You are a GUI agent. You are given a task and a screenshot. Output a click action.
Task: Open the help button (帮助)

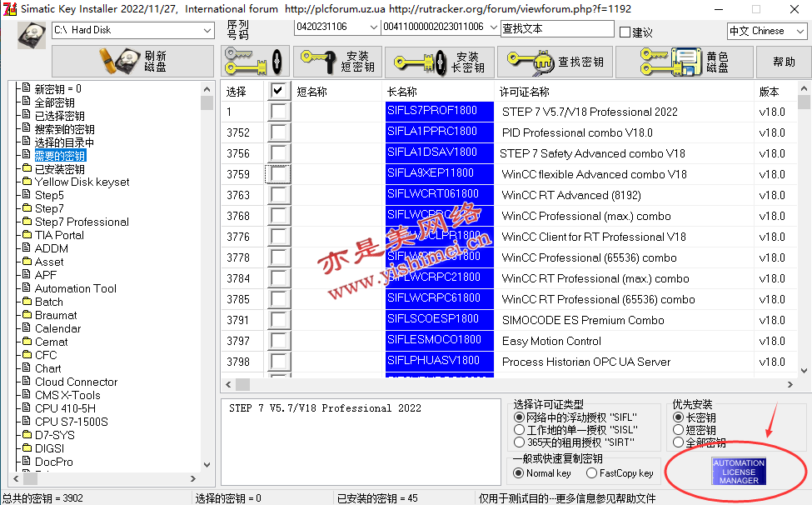[x=784, y=61]
